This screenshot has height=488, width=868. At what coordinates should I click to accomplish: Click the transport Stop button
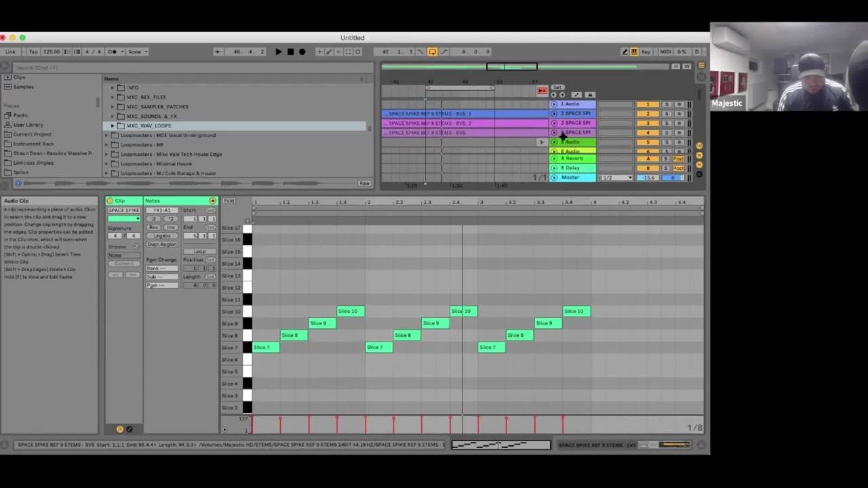290,52
